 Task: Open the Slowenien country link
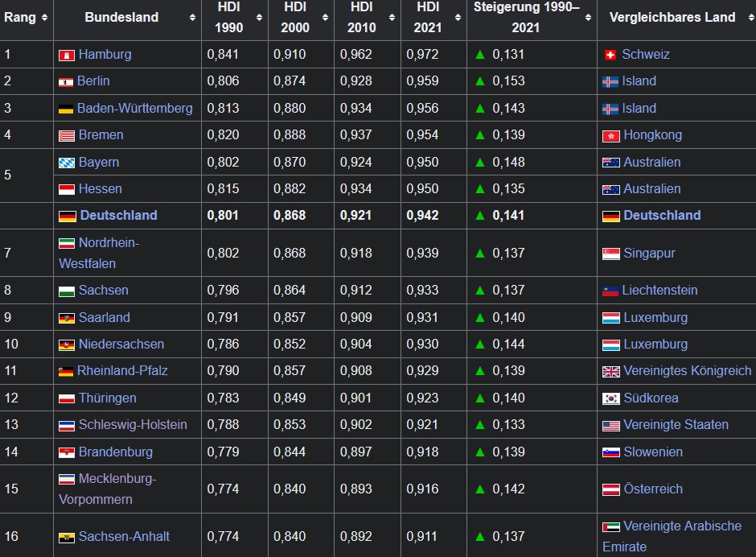[653, 452]
